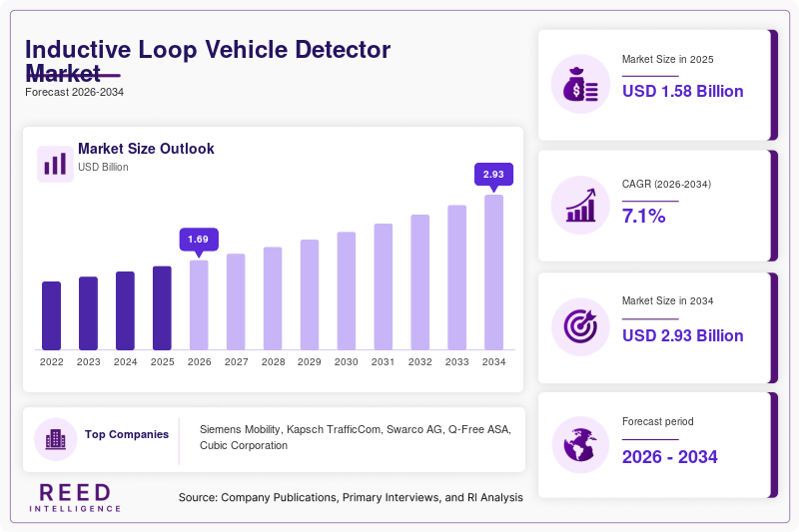The width and height of the screenshot is (799, 532).
Task: Select the 2024 bar in the chart
Action: click(x=126, y=311)
